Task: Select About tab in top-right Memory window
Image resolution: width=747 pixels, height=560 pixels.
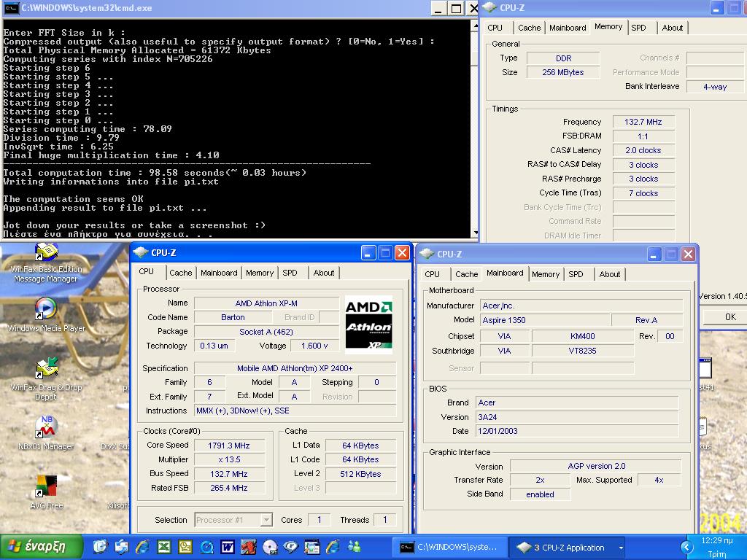Action: (672, 28)
